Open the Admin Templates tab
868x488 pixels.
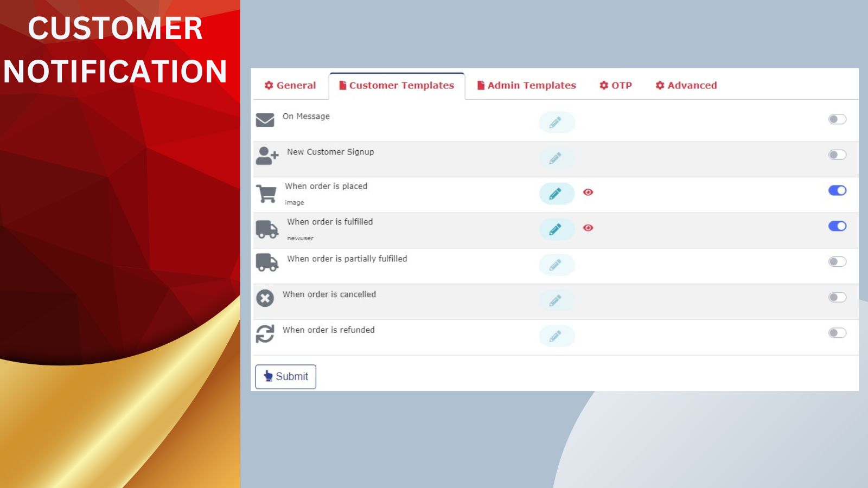(x=526, y=86)
